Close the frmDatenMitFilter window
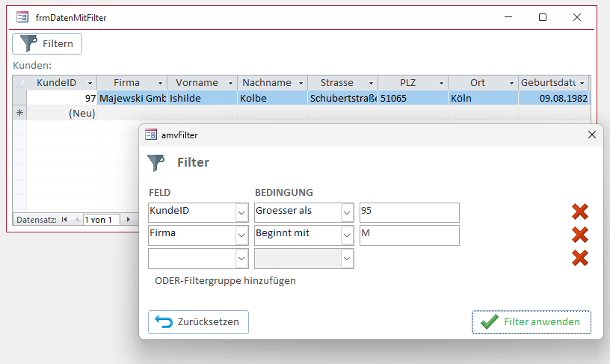The height and width of the screenshot is (364, 610). [x=577, y=17]
